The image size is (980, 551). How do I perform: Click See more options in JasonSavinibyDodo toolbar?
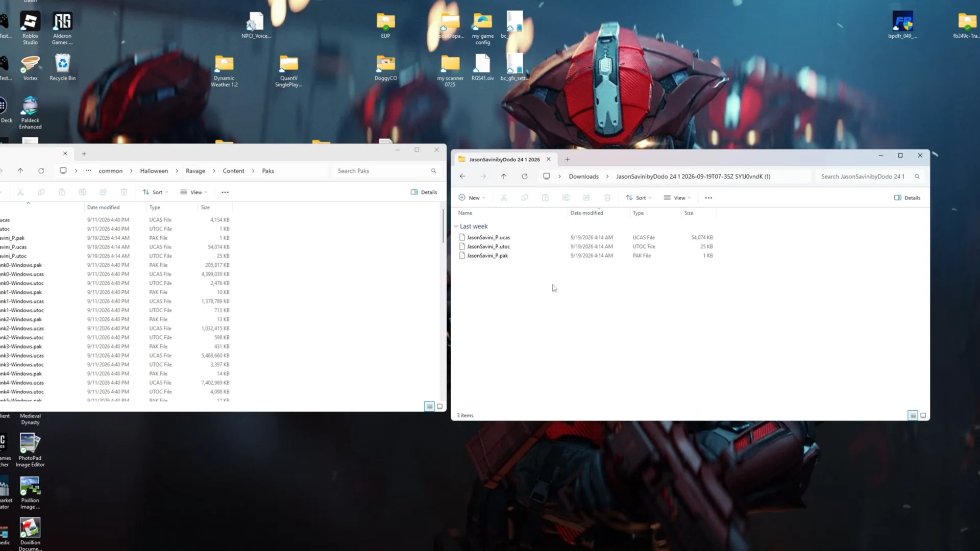click(x=708, y=198)
